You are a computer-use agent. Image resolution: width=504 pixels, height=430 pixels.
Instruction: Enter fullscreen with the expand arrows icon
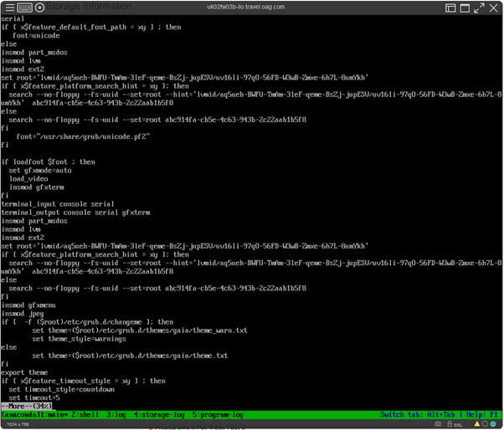pyautogui.click(x=481, y=8)
